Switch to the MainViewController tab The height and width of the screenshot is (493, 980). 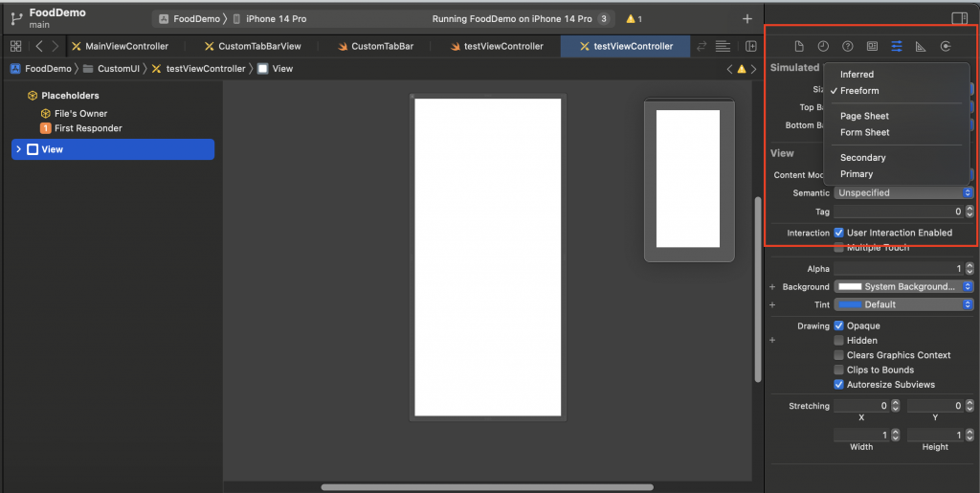coord(120,46)
